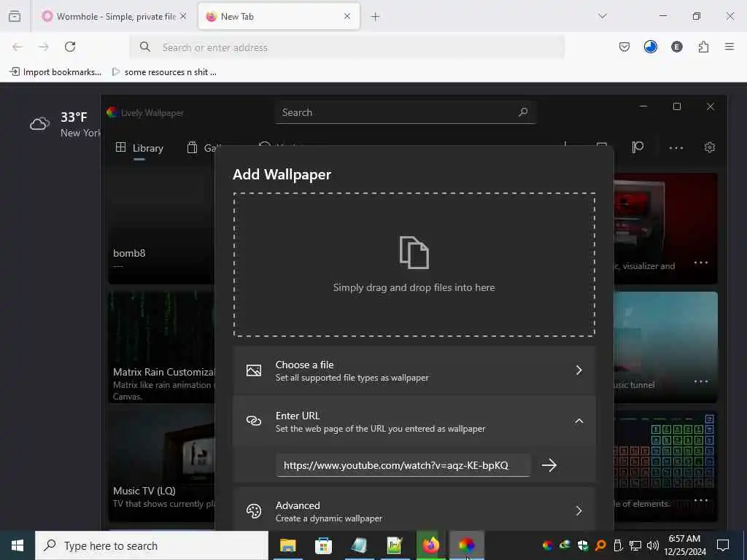Select the Matrix Rain Customizable wallpaper
This screenshot has width=747, height=560.
click(x=161, y=348)
